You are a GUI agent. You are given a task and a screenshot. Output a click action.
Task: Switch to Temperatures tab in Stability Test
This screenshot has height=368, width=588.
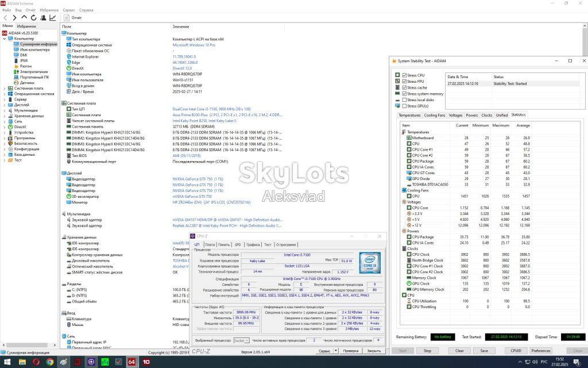pyautogui.click(x=409, y=115)
